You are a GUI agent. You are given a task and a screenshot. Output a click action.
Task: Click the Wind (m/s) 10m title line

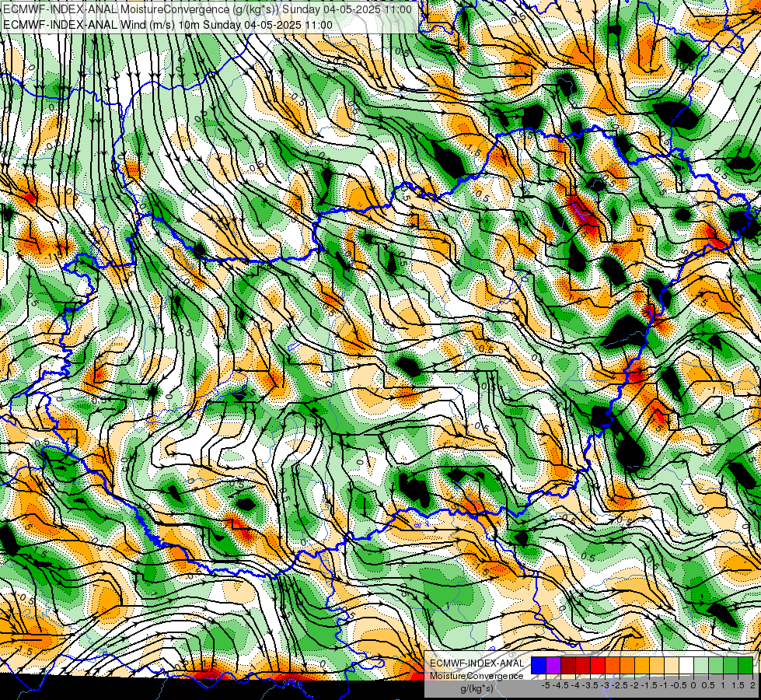coord(167,25)
